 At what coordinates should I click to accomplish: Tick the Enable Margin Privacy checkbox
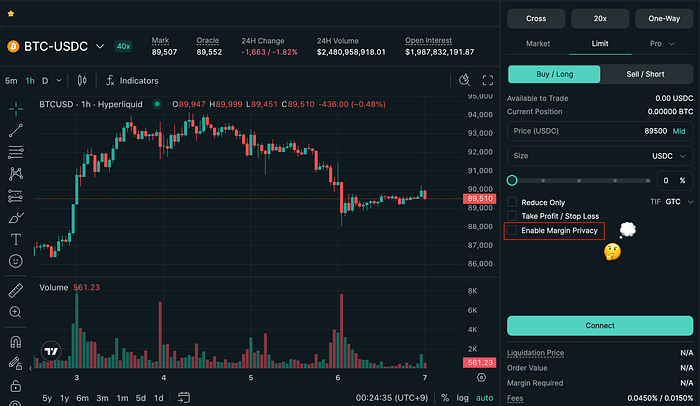(x=513, y=231)
